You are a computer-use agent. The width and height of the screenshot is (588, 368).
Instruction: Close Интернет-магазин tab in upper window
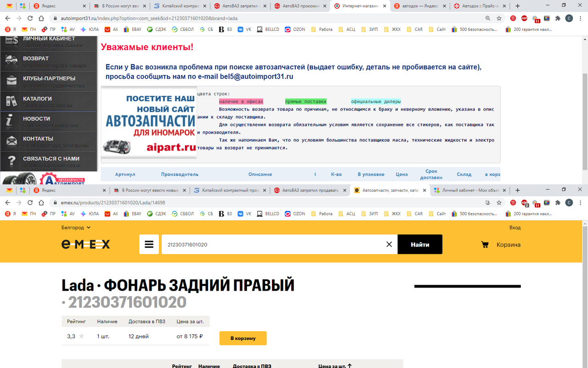pyautogui.click(x=384, y=6)
